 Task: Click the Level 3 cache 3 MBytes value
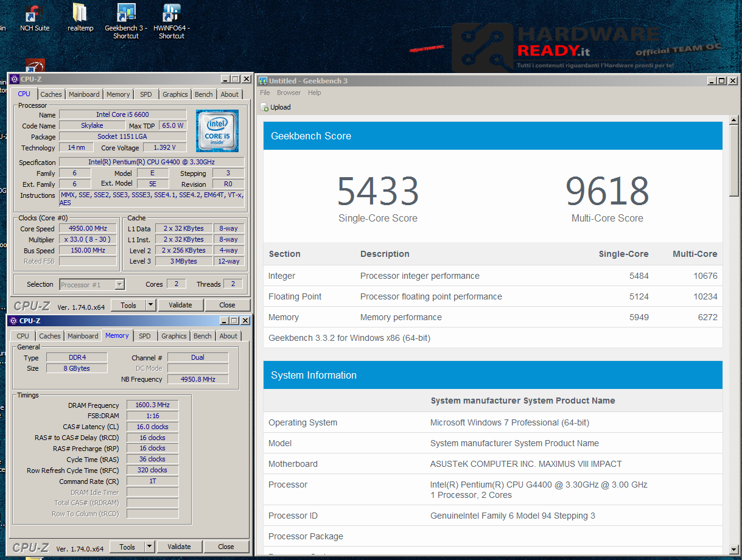pyautogui.click(x=184, y=261)
